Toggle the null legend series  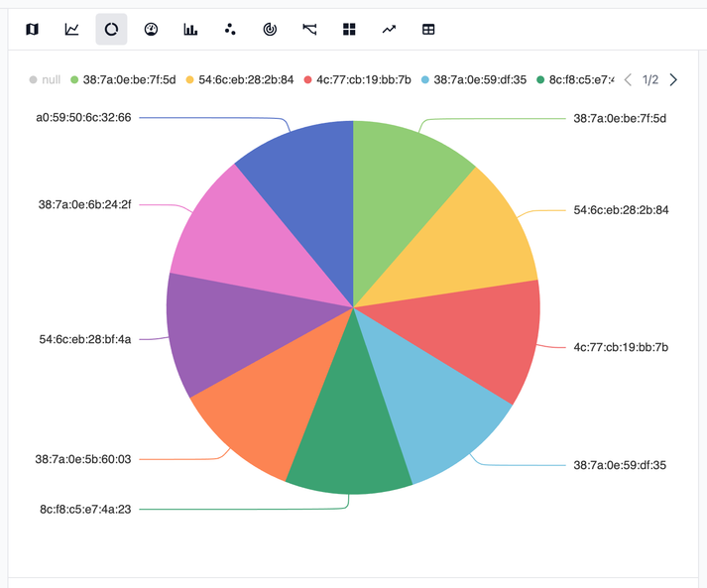point(45,79)
